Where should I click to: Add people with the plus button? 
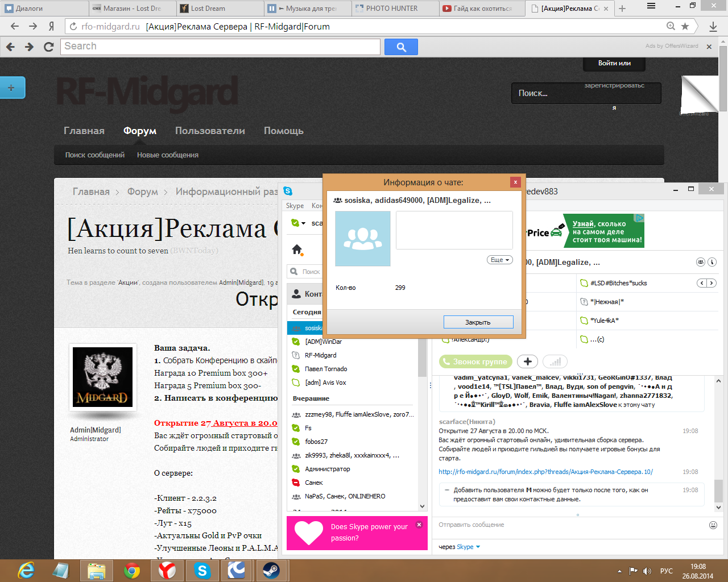pos(528,361)
